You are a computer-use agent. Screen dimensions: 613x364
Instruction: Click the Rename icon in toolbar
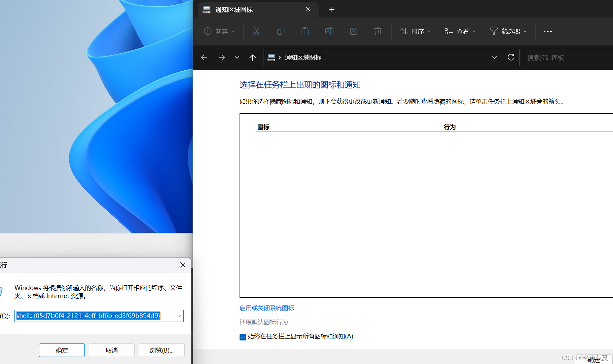[329, 31]
